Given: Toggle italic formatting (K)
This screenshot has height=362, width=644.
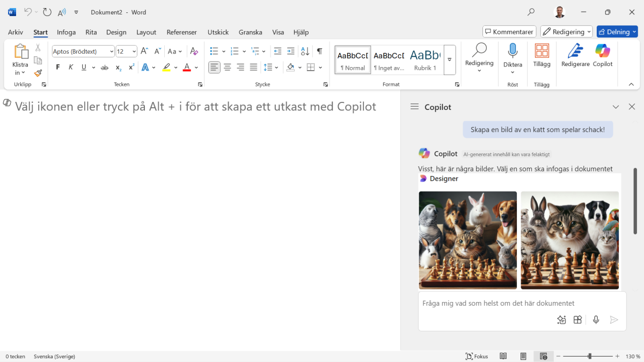Looking at the screenshot, I should coord(71,68).
